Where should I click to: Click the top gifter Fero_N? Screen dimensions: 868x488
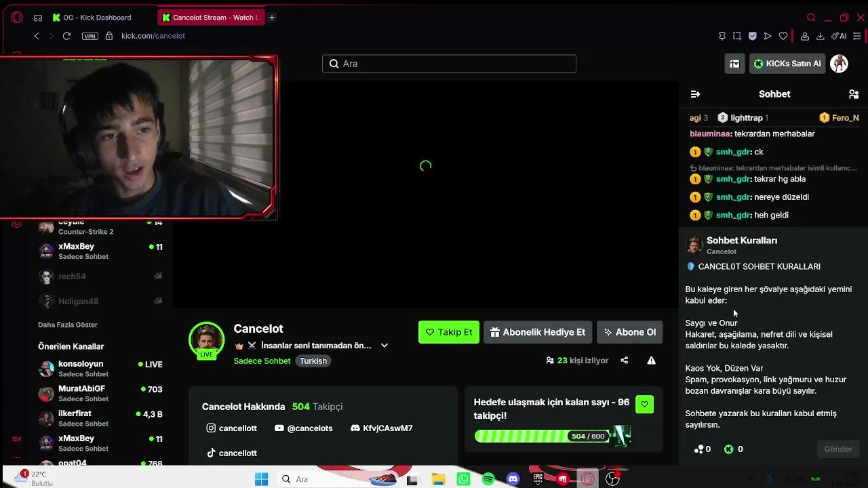coord(840,118)
